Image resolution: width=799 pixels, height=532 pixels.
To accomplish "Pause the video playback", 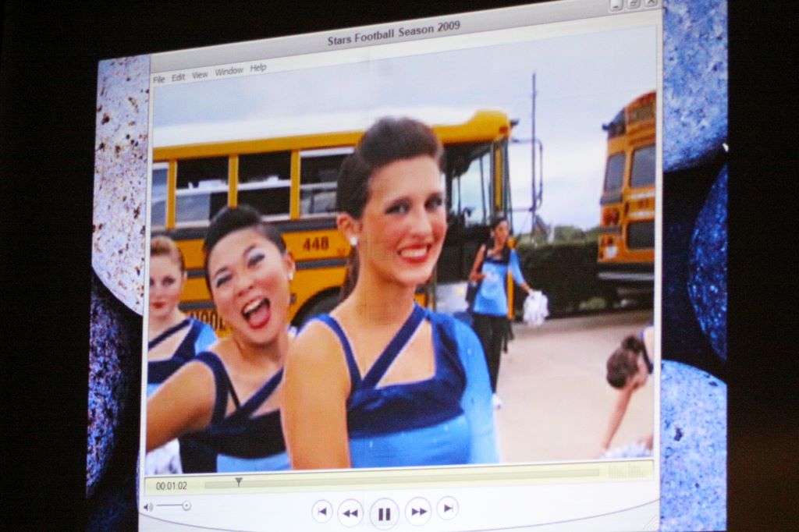I will pyautogui.click(x=384, y=513).
